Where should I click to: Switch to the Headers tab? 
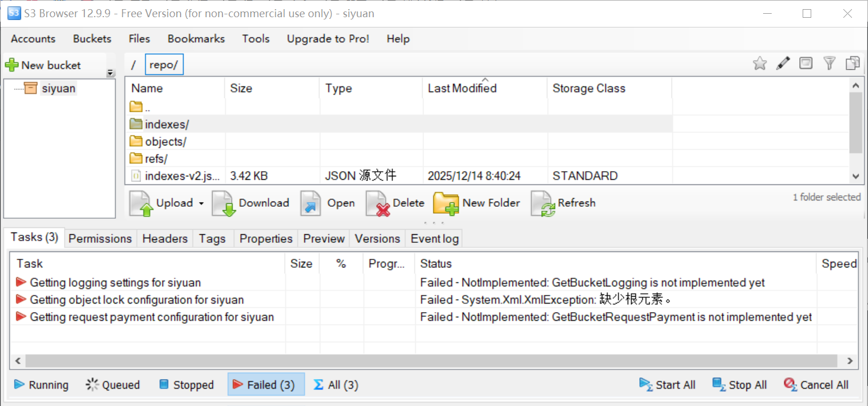165,239
